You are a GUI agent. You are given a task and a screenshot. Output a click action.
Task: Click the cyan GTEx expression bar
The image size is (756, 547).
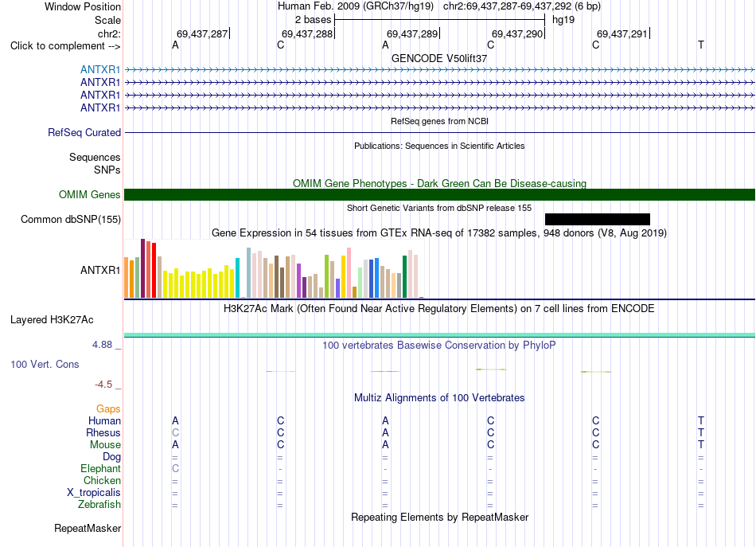(237, 278)
